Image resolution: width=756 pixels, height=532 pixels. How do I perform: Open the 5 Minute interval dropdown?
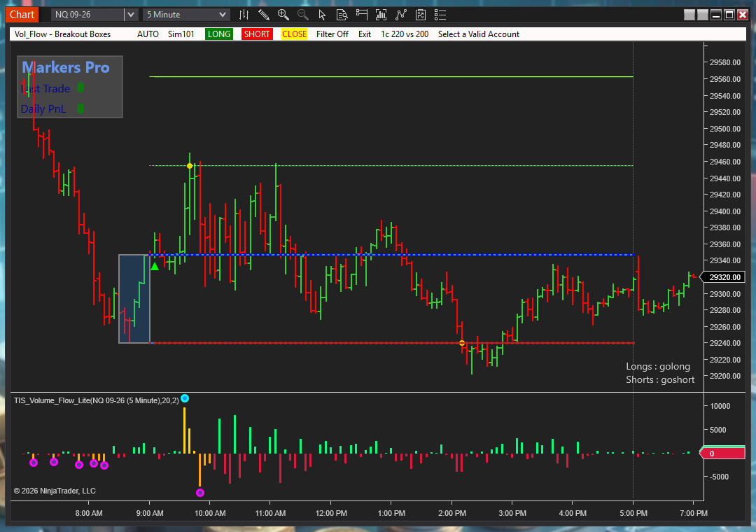tap(186, 15)
